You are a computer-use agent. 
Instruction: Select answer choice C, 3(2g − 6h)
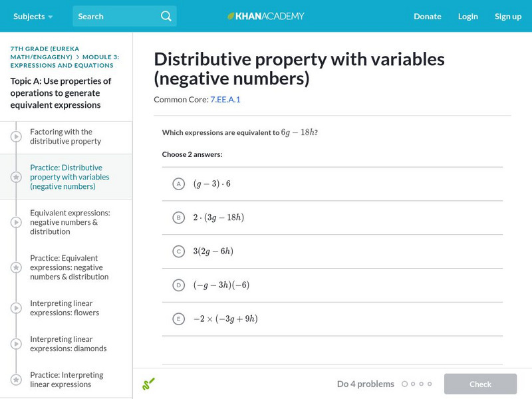click(x=178, y=251)
